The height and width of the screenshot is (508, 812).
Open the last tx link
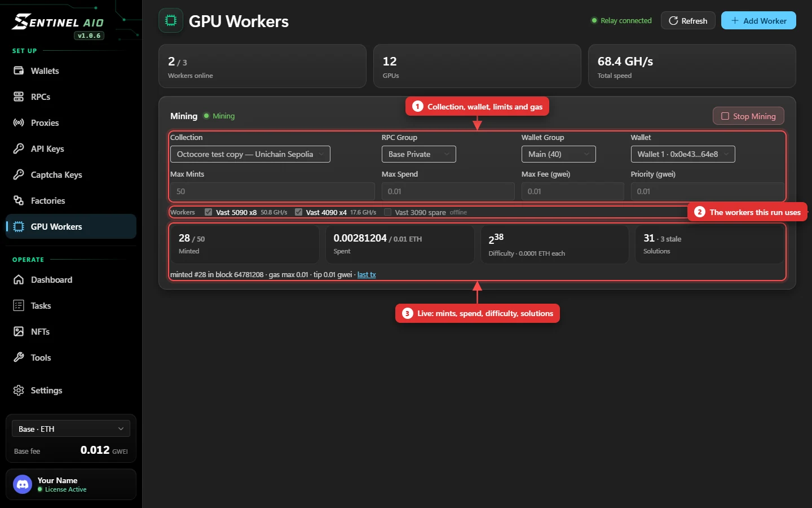[x=367, y=274]
